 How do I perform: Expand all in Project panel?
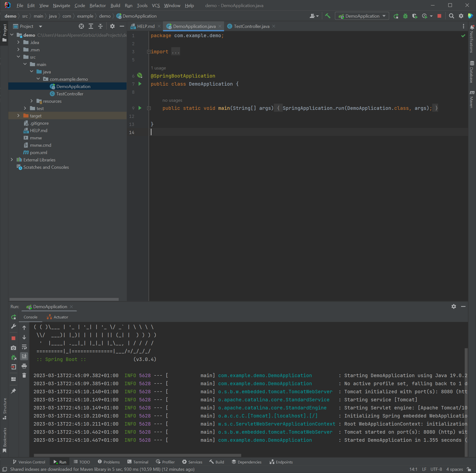(91, 26)
